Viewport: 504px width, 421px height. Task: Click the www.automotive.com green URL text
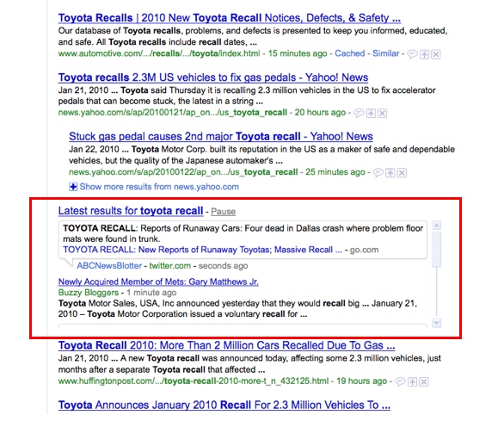[x=159, y=53]
